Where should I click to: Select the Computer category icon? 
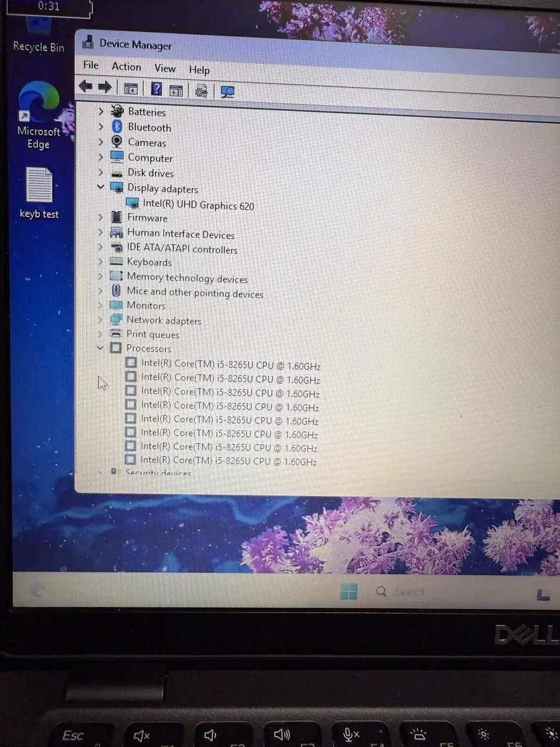[x=116, y=157]
